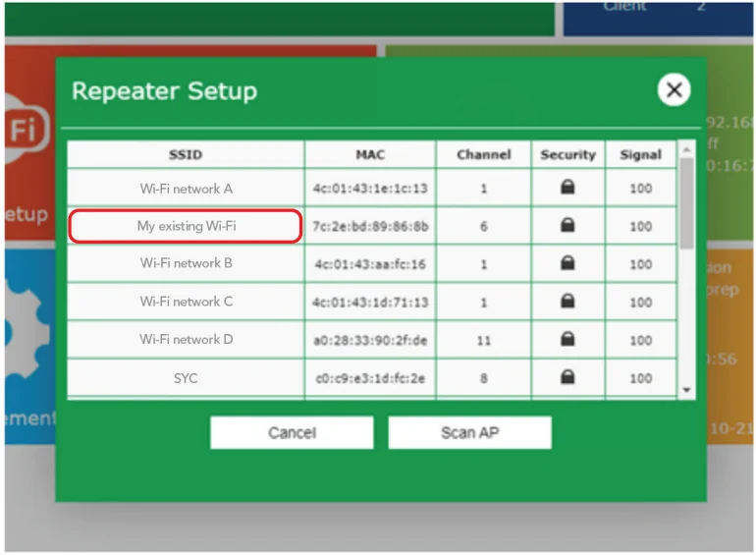Click the lock icon for Wi-Fi network D
Image resolution: width=756 pixels, height=555 pixels.
(x=567, y=339)
